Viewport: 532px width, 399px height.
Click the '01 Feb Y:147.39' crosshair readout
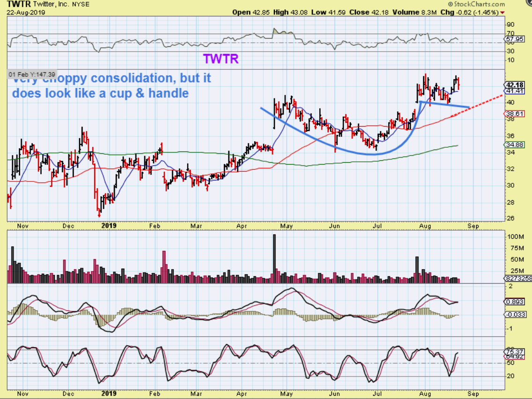click(32, 74)
